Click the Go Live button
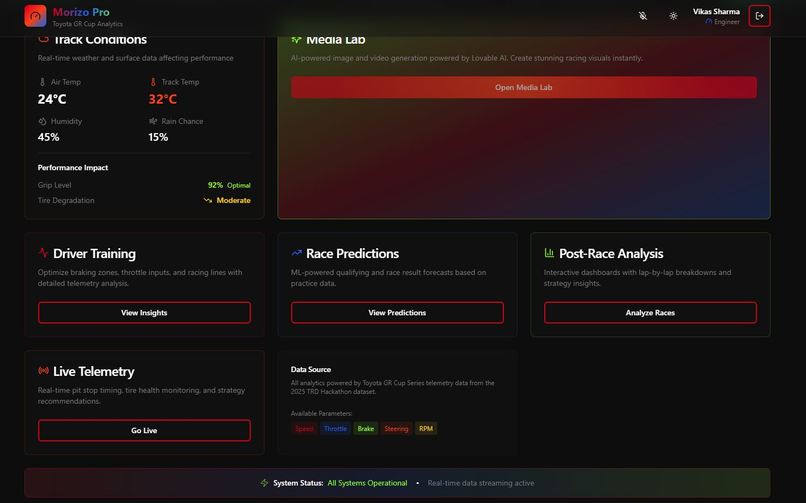Image resolution: width=806 pixels, height=503 pixels. (144, 430)
